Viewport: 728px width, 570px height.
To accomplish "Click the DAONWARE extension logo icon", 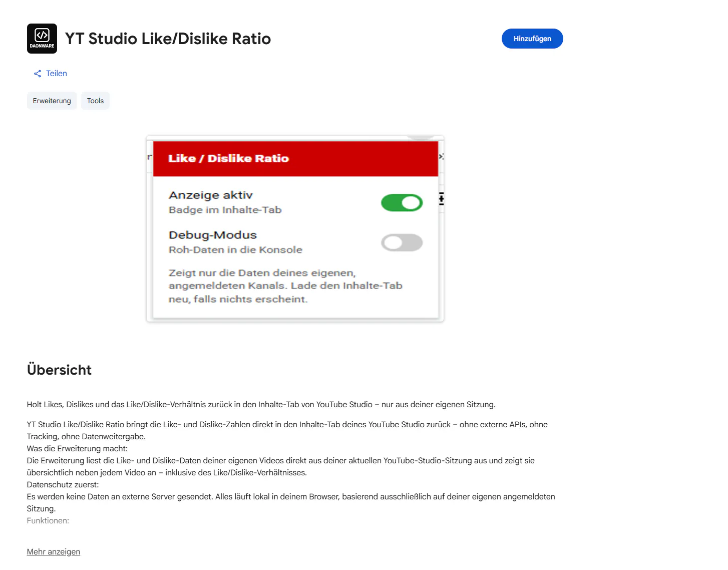I will 42,39.
